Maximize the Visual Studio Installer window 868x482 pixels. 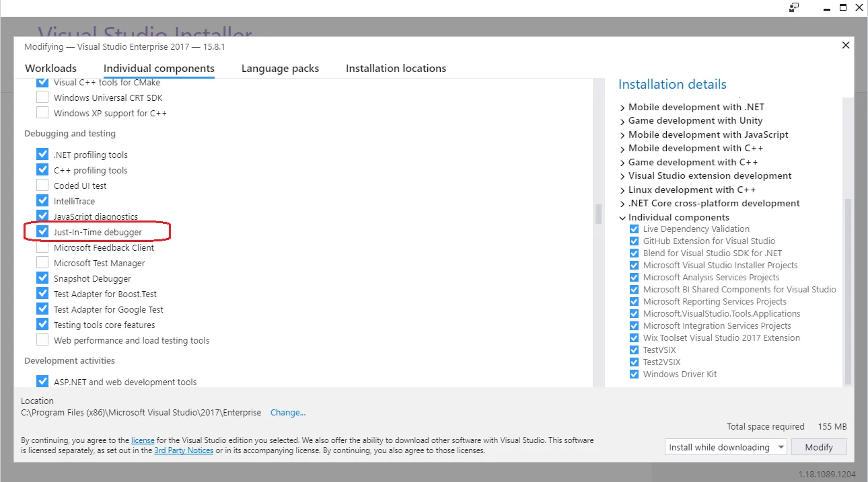coord(843,7)
